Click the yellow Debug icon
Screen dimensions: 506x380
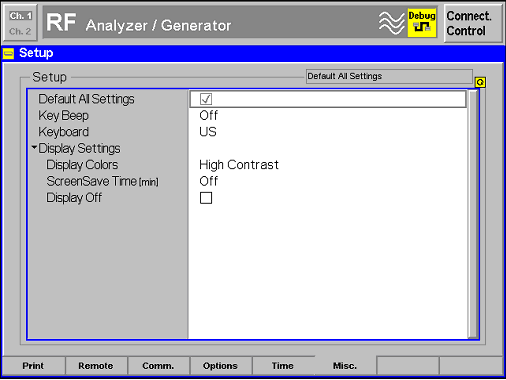coord(422,23)
